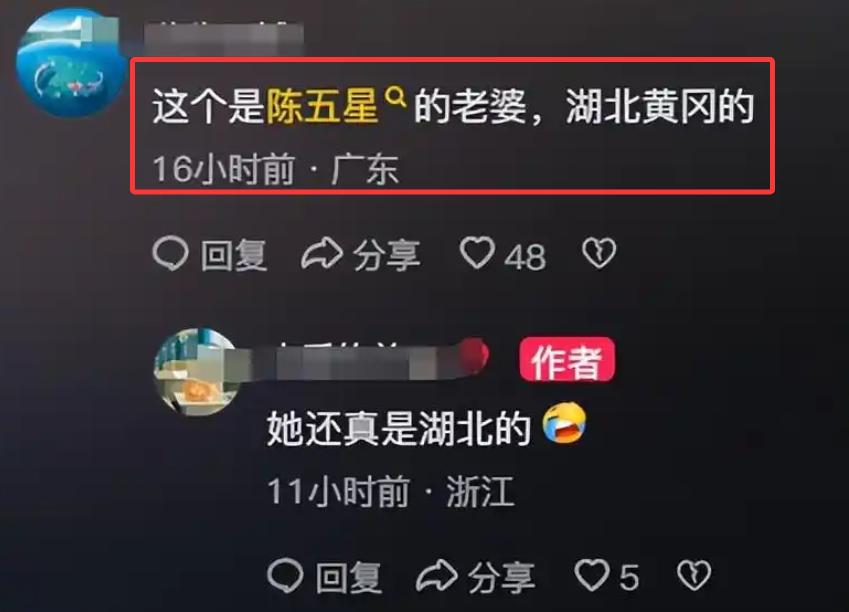Open the author's avatar profile
The height and width of the screenshot is (612, 849).
[199, 372]
